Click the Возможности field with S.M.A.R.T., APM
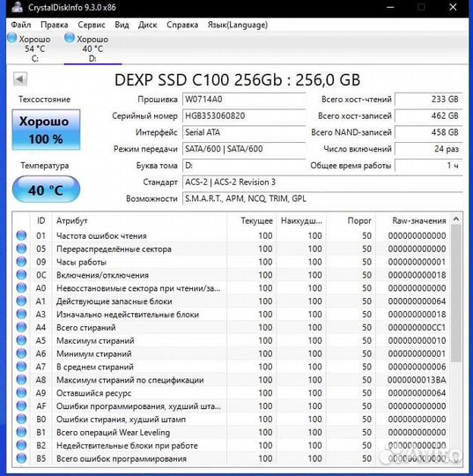The image size is (473, 476). tap(322, 198)
